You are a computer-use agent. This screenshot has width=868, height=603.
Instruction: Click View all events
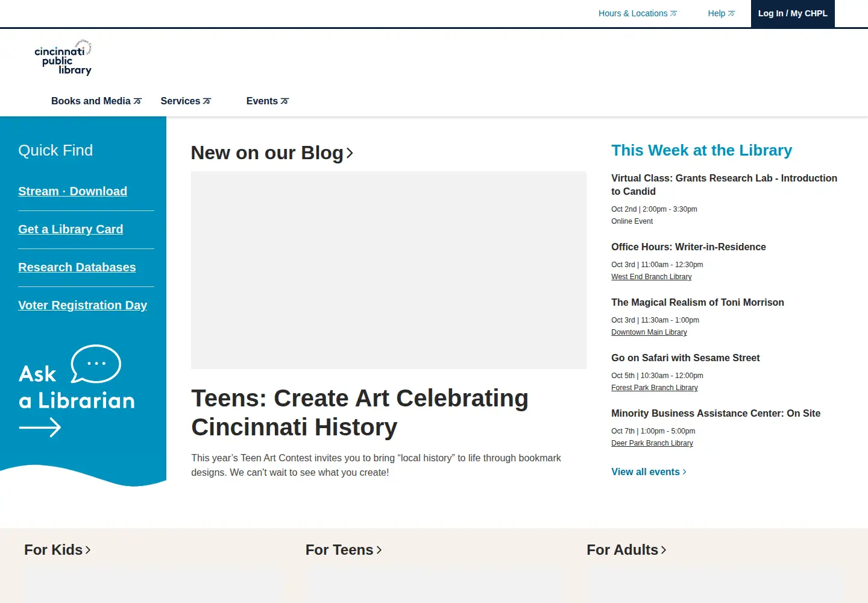point(649,472)
